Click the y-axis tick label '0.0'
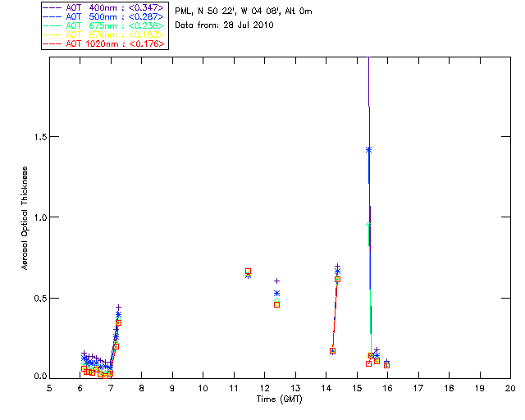 [x=40, y=376]
